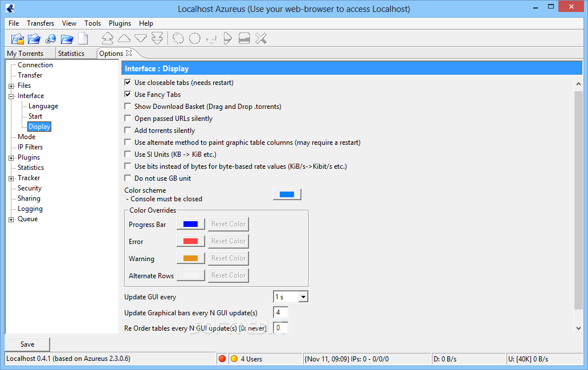The image size is (588, 370).
Task: Expand the Plugins tree node
Action: tap(11, 158)
